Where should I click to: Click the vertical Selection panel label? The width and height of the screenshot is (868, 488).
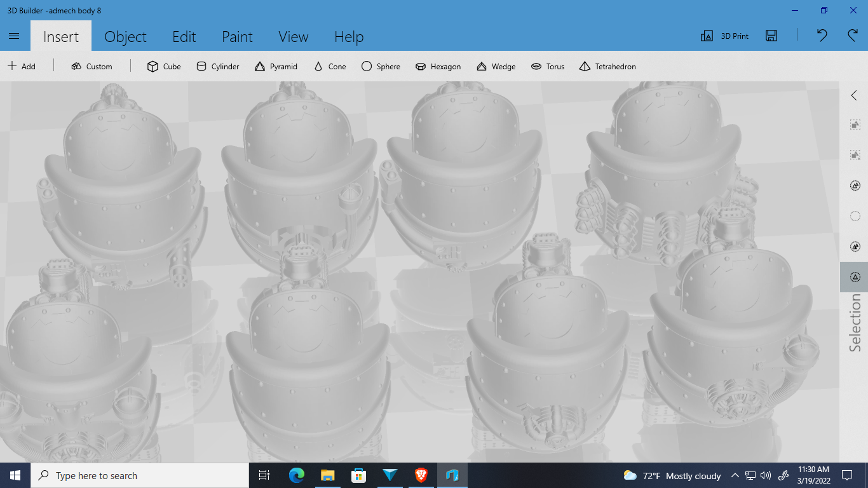855,322
